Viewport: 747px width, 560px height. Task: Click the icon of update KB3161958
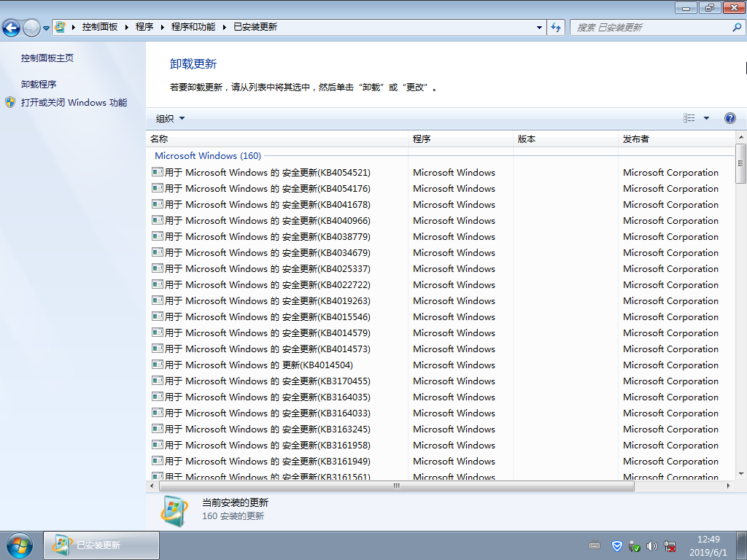click(x=158, y=445)
